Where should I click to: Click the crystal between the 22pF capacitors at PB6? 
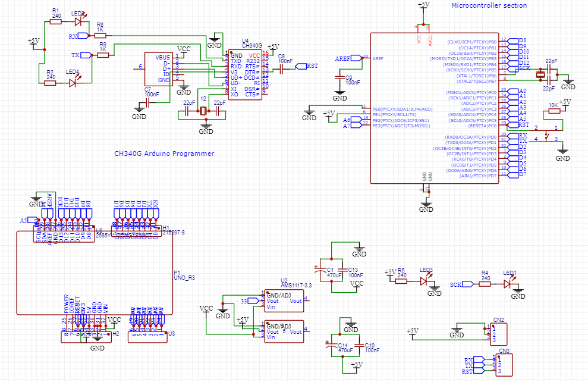tap(540, 74)
